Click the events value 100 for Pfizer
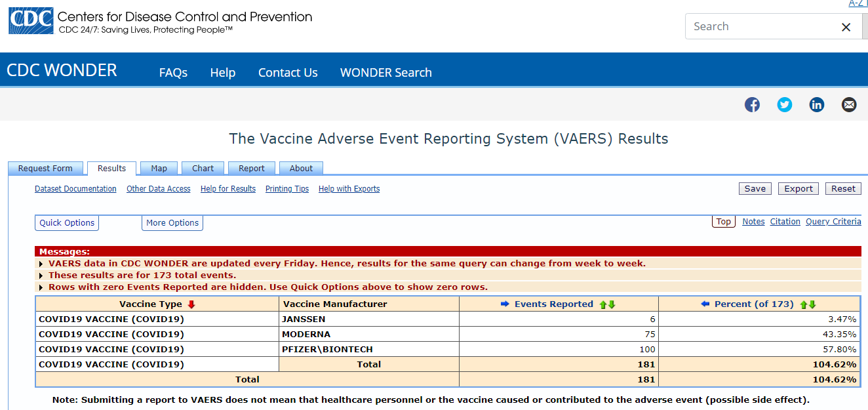This screenshot has height=410, width=868. [x=647, y=350]
